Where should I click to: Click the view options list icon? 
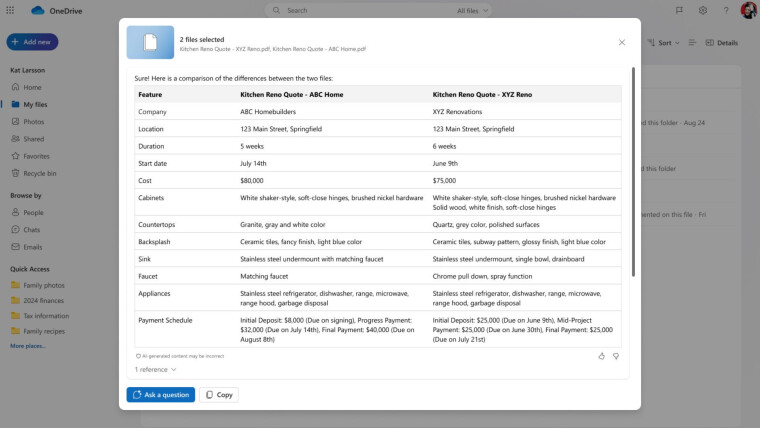pyautogui.click(x=692, y=43)
